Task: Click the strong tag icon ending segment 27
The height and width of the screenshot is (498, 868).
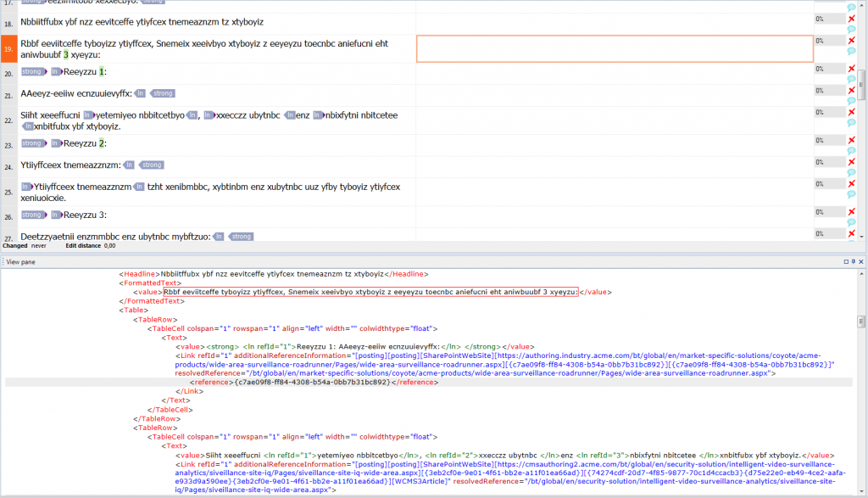Action: coord(240,236)
